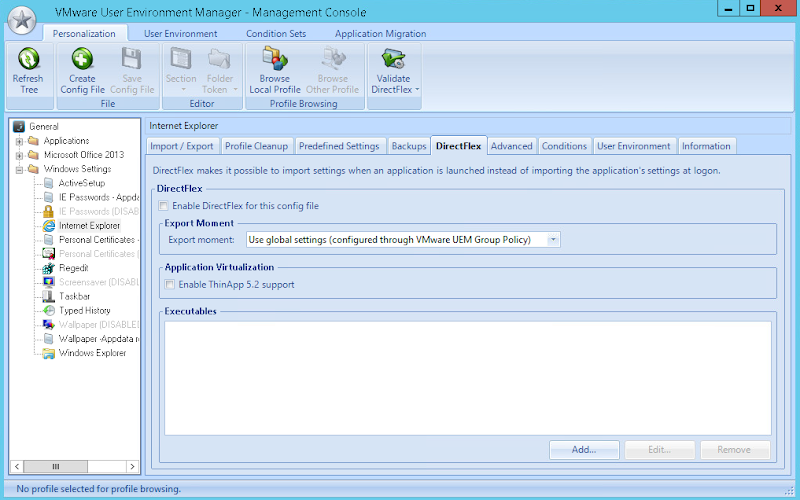Click the Browse Other Profile icon
Viewport: 800px width, 500px height.
coord(333,58)
